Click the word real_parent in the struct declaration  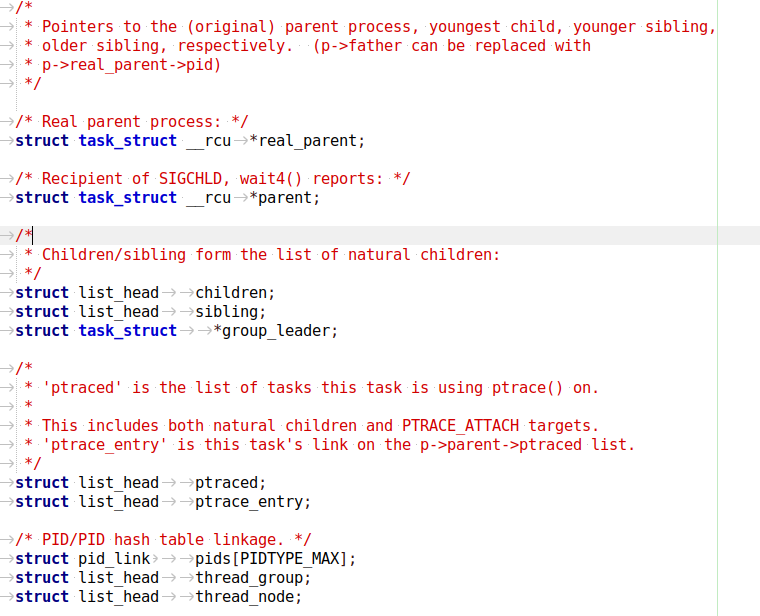[307, 141]
